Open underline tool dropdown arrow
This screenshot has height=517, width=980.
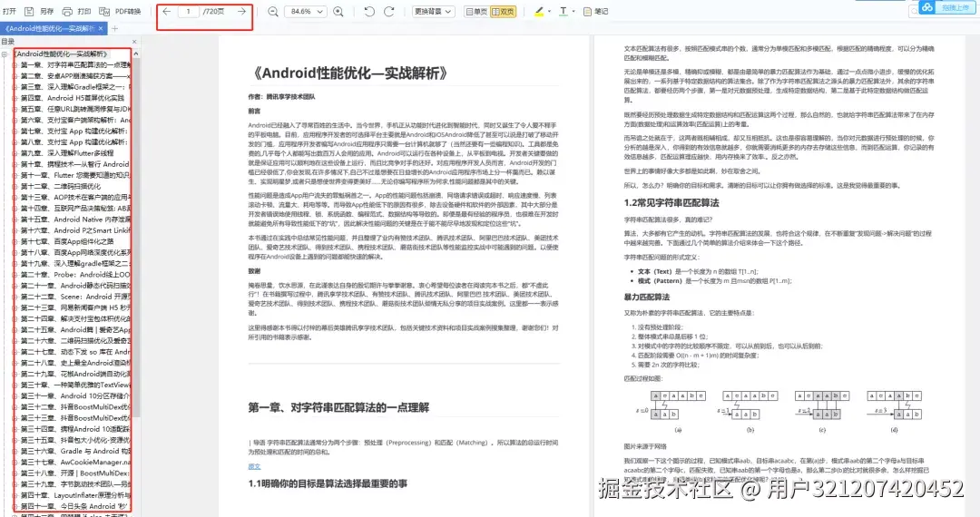573,11
